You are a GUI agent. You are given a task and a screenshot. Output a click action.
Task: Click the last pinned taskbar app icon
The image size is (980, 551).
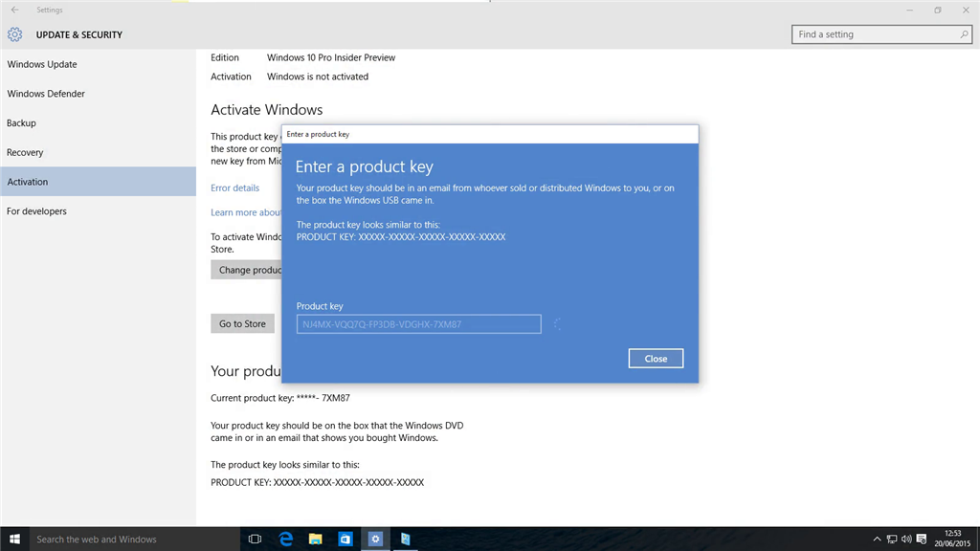(405, 539)
